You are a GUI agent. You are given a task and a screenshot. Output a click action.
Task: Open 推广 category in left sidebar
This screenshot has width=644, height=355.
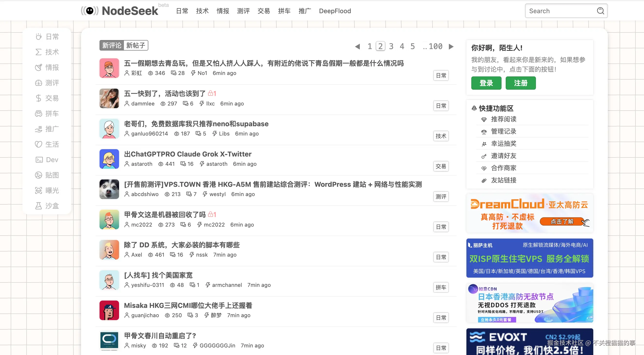(x=47, y=129)
